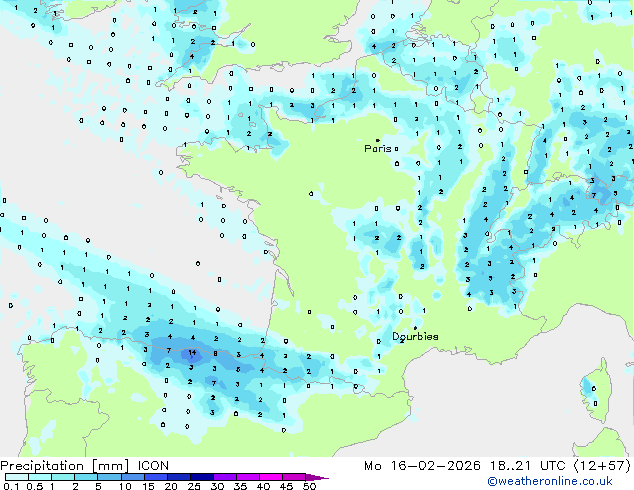Viewport: 634px width, 490px height.
Task: Click the '0.5' legend scale number
Action: click(35, 486)
